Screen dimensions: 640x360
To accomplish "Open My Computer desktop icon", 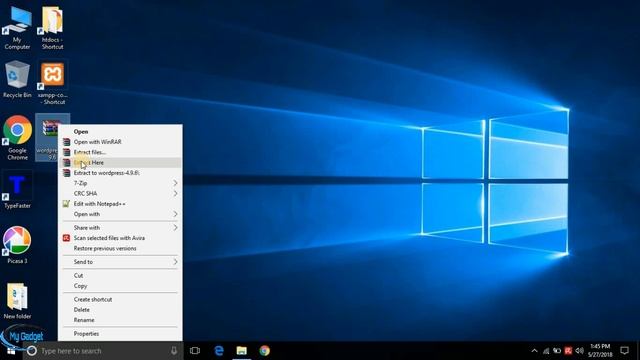I will (17, 27).
